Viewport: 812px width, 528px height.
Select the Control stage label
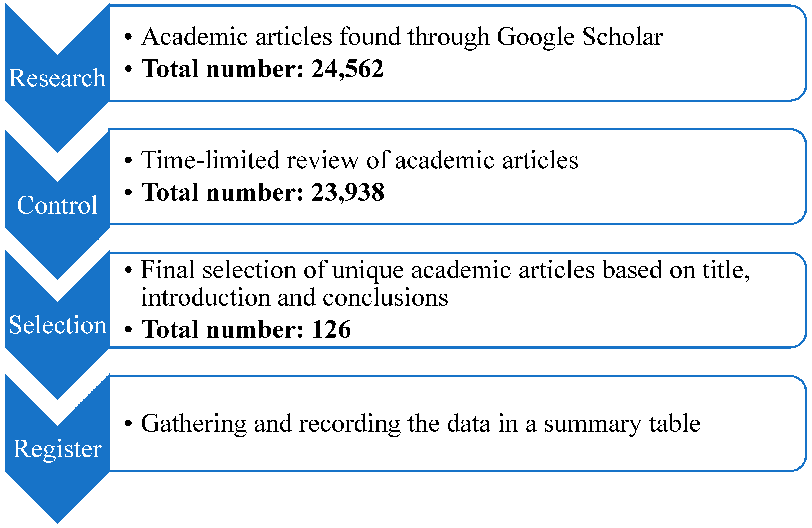57,205
